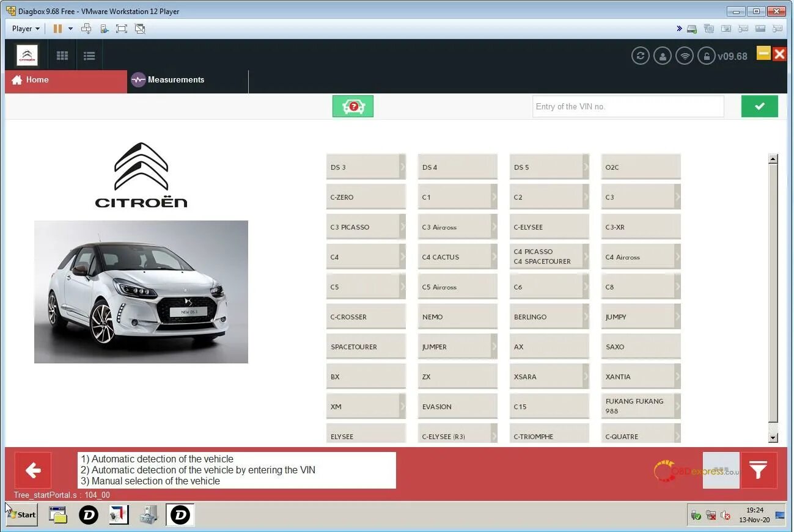Open Windows Explorer from the taskbar
This screenshot has height=532, width=794.
tap(58, 515)
